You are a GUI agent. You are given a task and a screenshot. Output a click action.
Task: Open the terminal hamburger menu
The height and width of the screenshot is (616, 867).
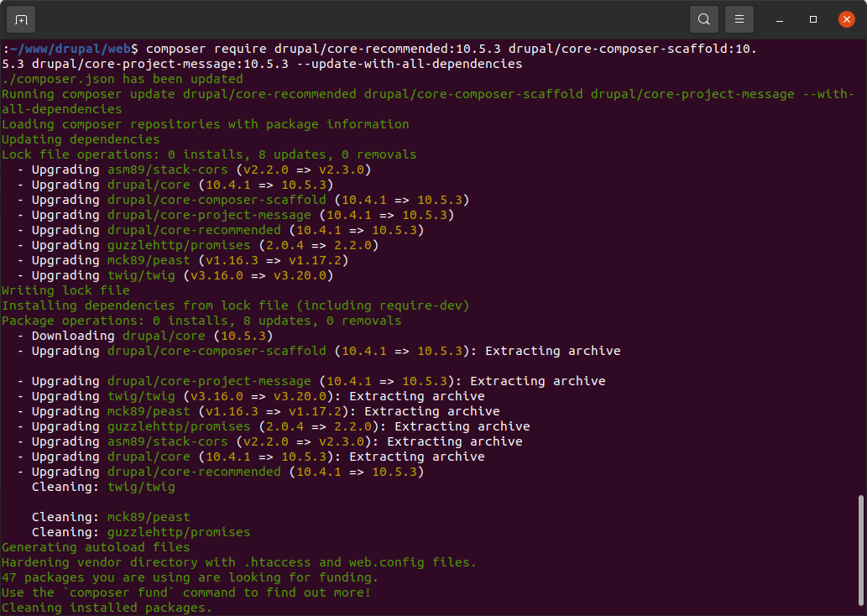click(739, 18)
